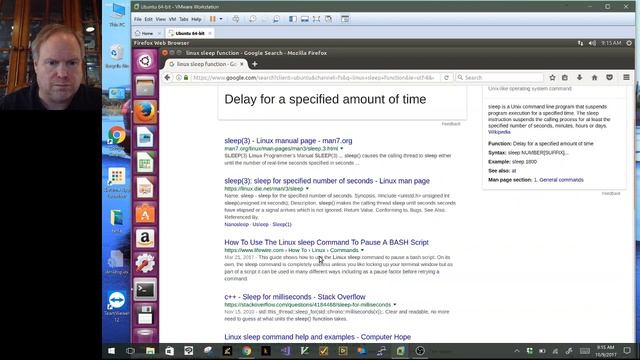Open c++ Sleep for milliseconds Stack Overflow

tap(295, 297)
